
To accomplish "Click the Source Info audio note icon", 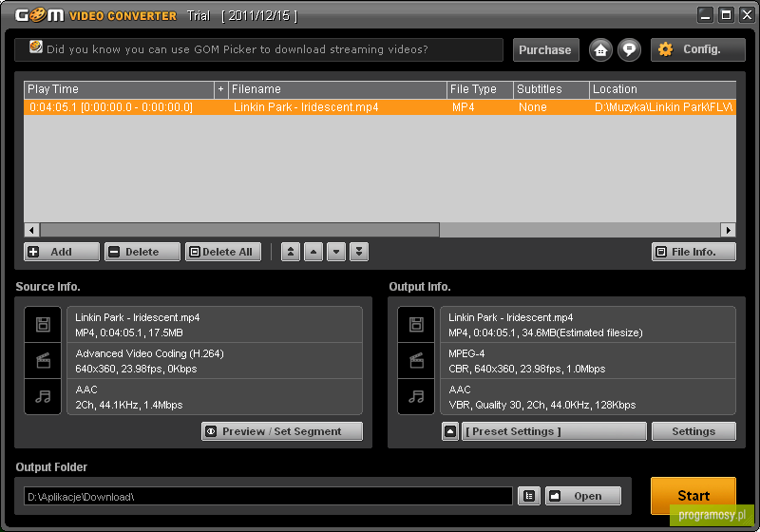I will 43,397.
